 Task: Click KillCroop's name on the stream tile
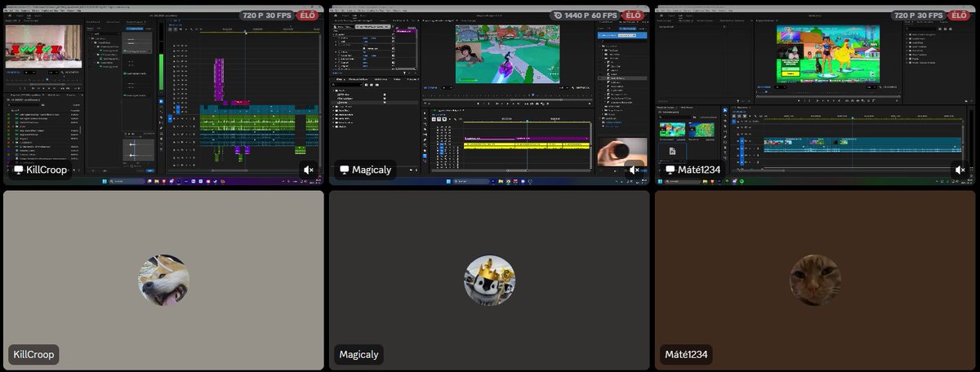click(47, 170)
